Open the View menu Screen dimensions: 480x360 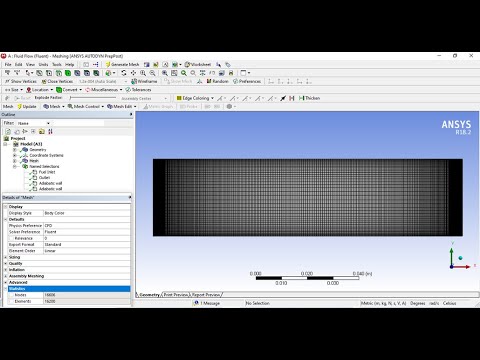pos(30,64)
